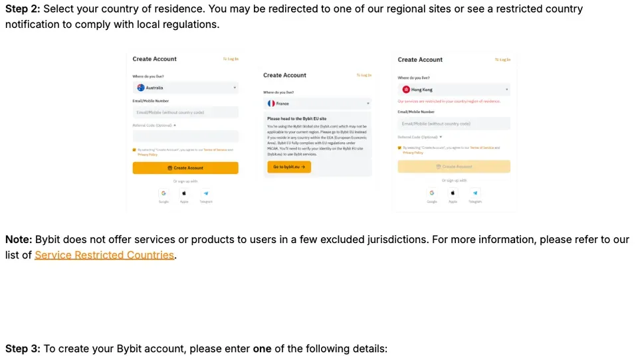Click Email/Mobile input field in Australia form
Image resolution: width=644 pixels, height=356 pixels.
(x=185, y=112)
